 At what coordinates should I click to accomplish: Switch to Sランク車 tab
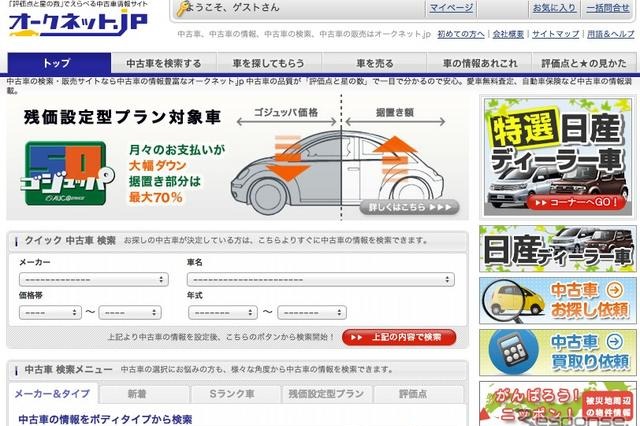tap(236, 394)
